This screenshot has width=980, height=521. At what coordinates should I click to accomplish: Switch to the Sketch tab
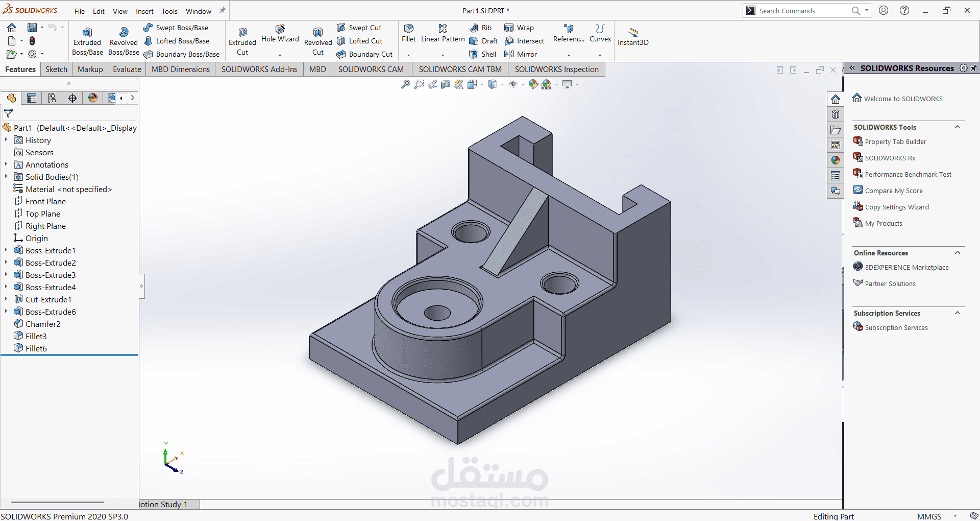[56, 69]
